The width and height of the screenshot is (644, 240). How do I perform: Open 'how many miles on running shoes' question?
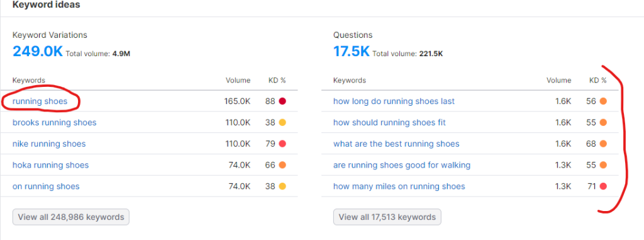(x=399, y=186)
